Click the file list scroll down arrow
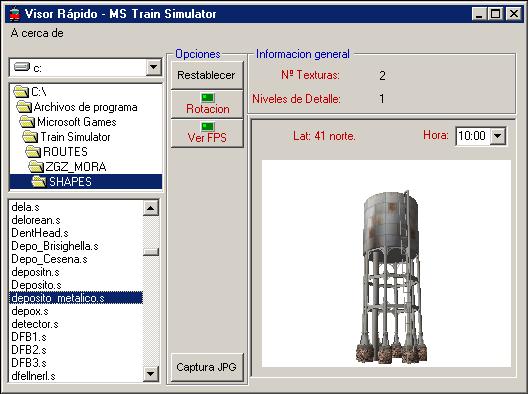This screenshot has width=528, height=394. pos(151,373)
